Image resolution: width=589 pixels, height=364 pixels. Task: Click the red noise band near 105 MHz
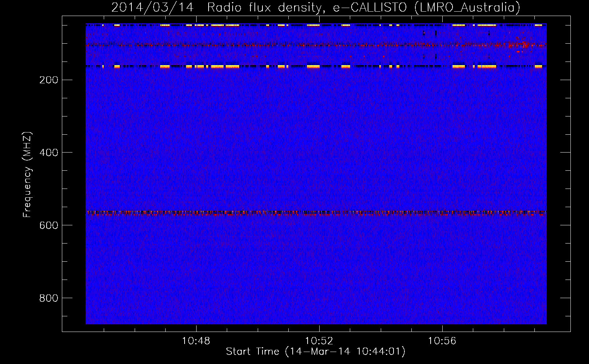[316, 45]
